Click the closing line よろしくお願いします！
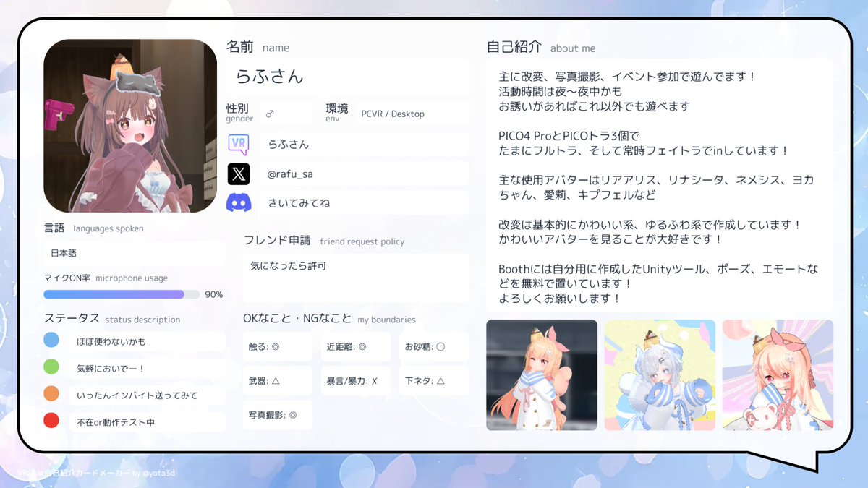The image size is (868, 488). coord(558,298)
